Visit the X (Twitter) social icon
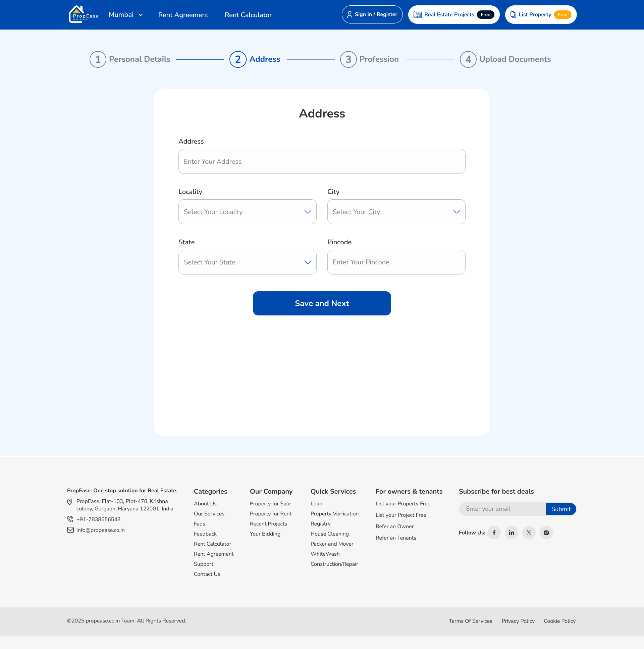This screenshot has height=649, width=644. click(x=529, y=533)
